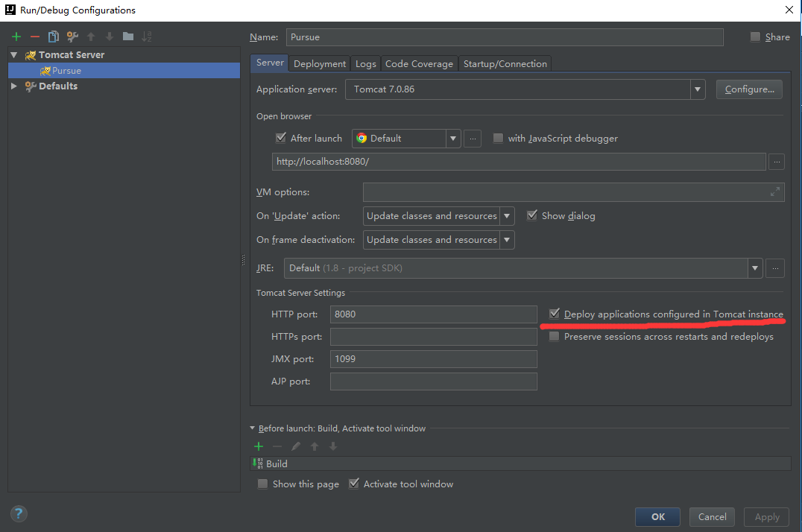The image size is (802, 532).
Task: Open the Application server Tomcat 7.0.86 dropdown
Action: tap(697, 89)
